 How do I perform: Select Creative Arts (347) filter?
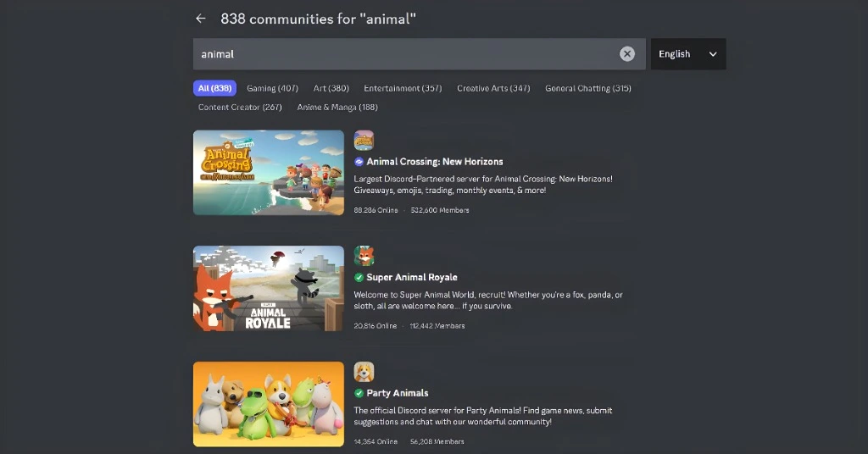click(x=493, y=88)
